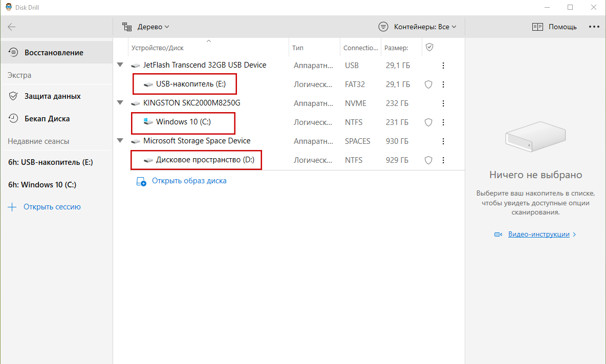
Task: Open the three-dot menu for JetFlash Transcend device
Action: click(443, 66)
